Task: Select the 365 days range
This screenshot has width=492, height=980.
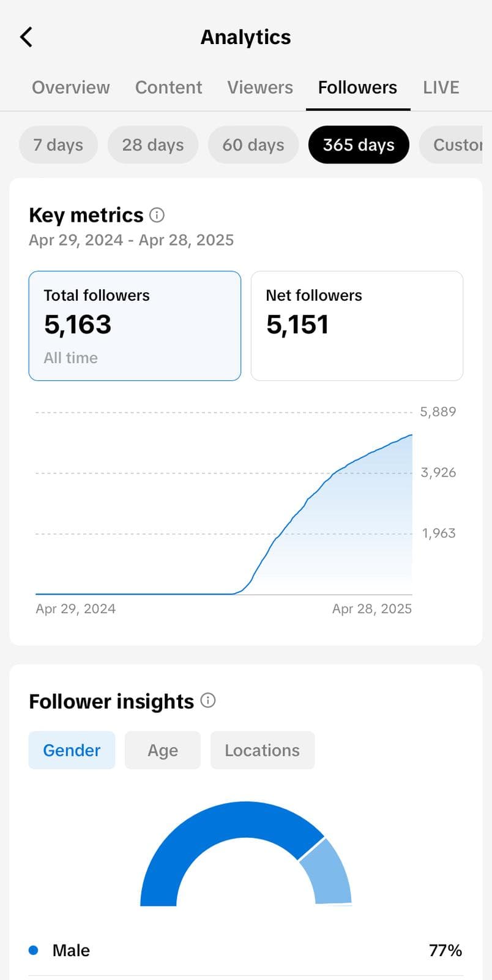Action: point(359,145)
